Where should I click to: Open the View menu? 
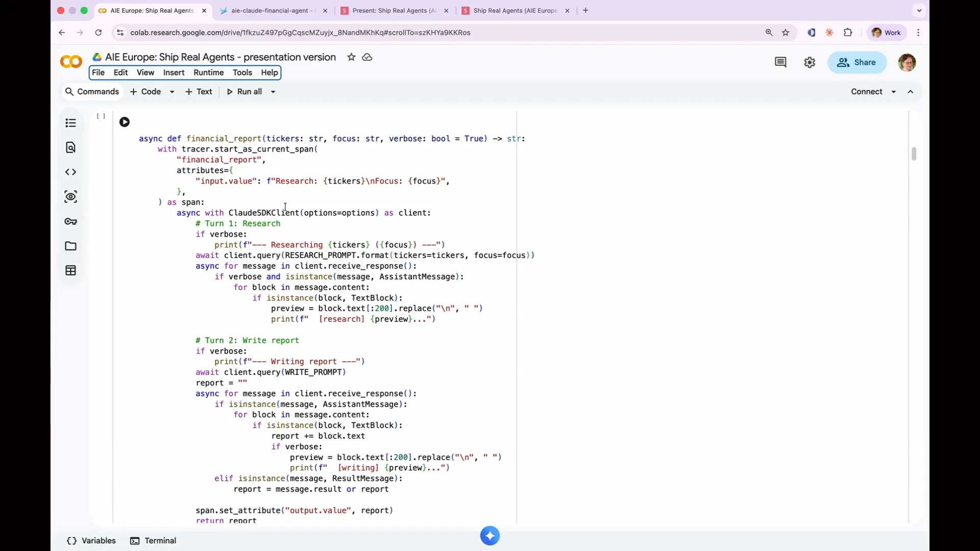pyautogui.click(x=145, y=72)
